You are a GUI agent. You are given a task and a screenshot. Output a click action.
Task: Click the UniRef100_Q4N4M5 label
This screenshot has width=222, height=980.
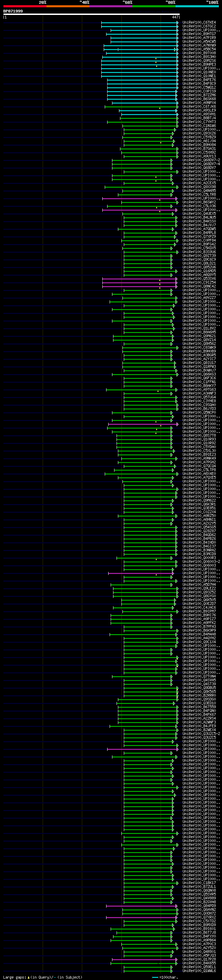[x=199, y=191]
